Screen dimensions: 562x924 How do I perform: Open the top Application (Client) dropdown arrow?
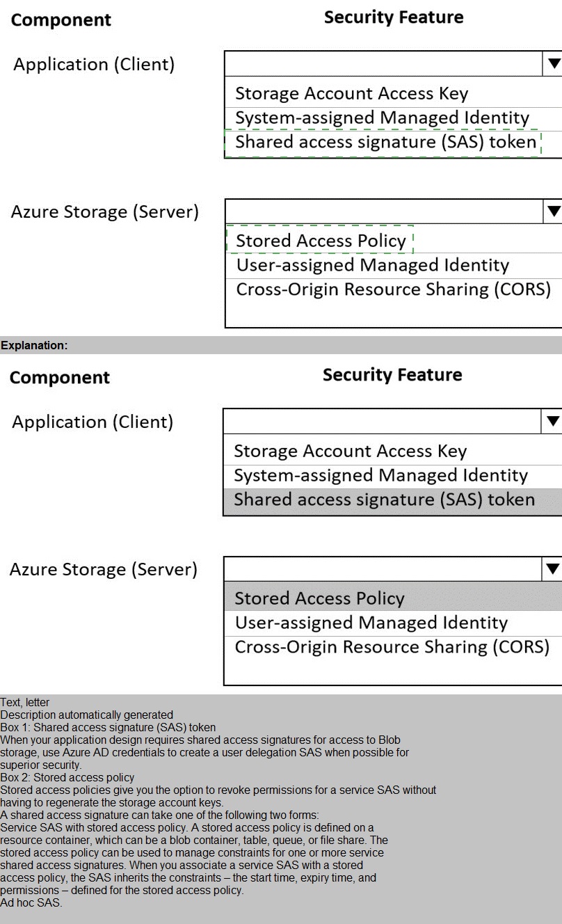click(553, 63)
